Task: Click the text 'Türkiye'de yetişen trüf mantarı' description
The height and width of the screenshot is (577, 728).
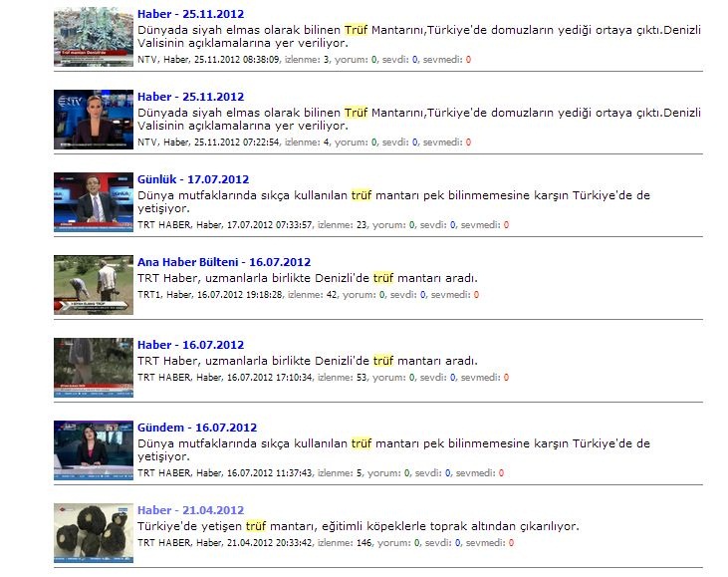Action: click(x=358, y=526)
